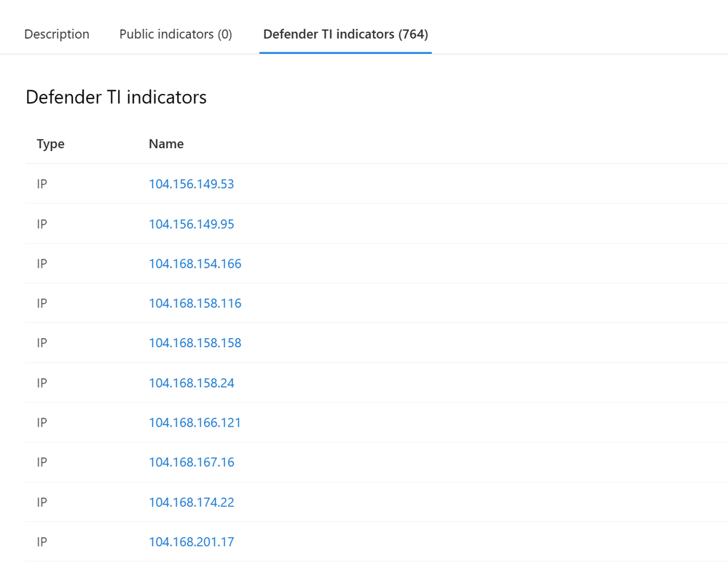Image resolution: width=728 pixels, height=565 pixels.
Task: Click the Name column header
Action: [166, 144]
